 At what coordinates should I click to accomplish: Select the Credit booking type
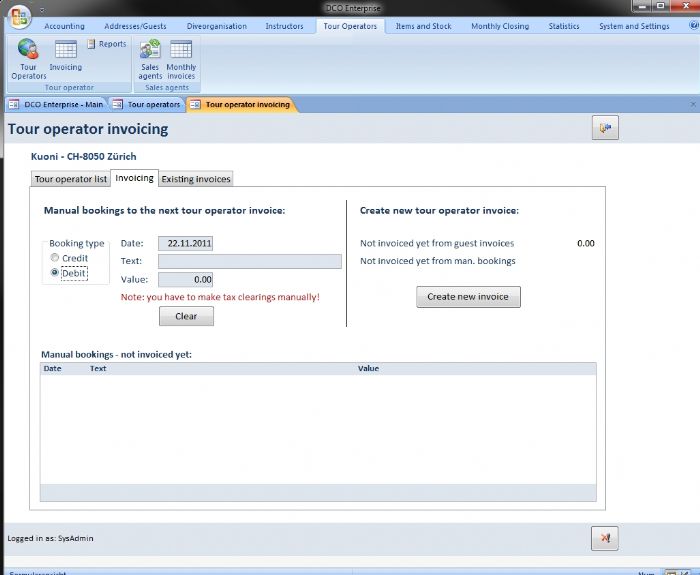tap(55, 258)
